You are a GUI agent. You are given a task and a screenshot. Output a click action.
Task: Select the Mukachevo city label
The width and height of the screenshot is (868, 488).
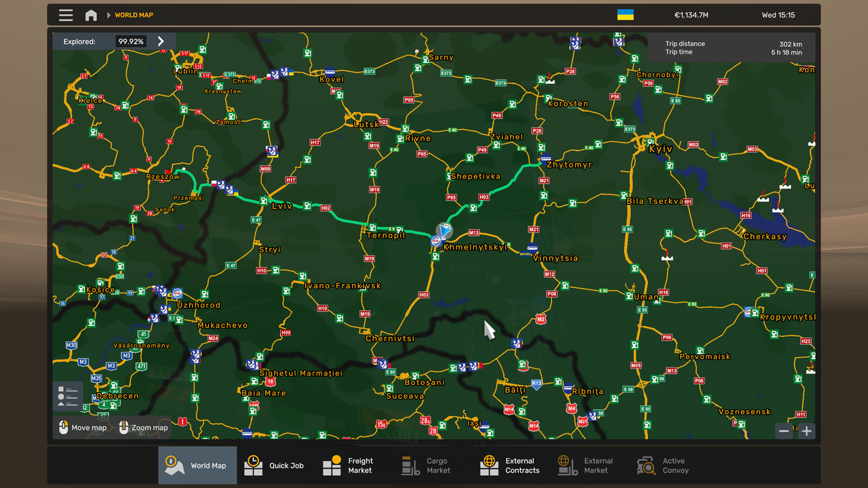point(222,325)
